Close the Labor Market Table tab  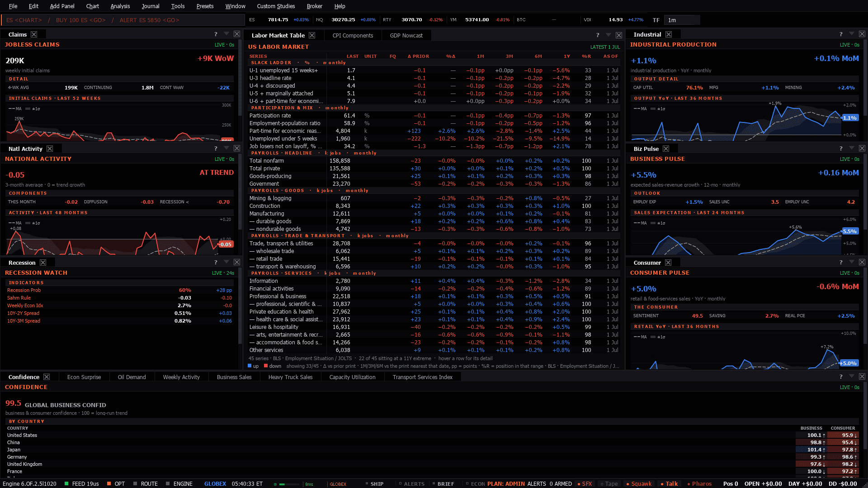312,35
